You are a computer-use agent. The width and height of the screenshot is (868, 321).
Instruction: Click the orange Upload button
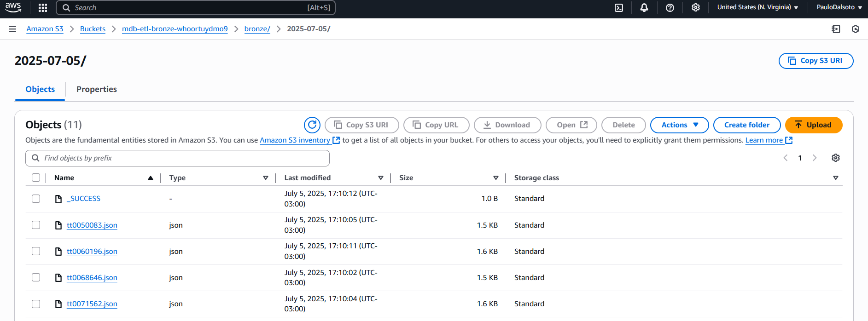pos(813,125)
